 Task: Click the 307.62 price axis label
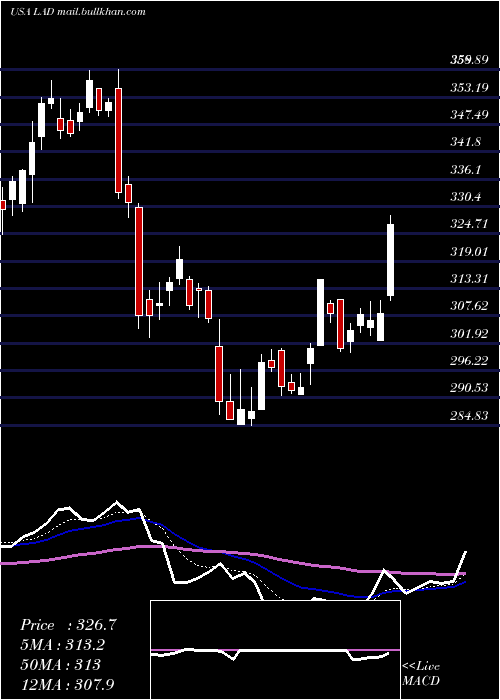click(468, 306)
